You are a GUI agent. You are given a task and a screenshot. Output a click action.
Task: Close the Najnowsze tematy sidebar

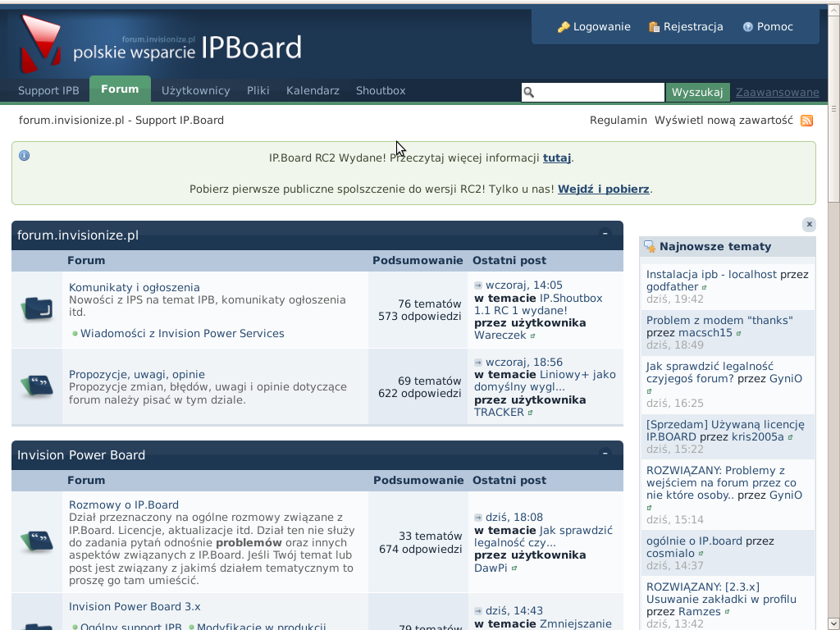(809, 225)
